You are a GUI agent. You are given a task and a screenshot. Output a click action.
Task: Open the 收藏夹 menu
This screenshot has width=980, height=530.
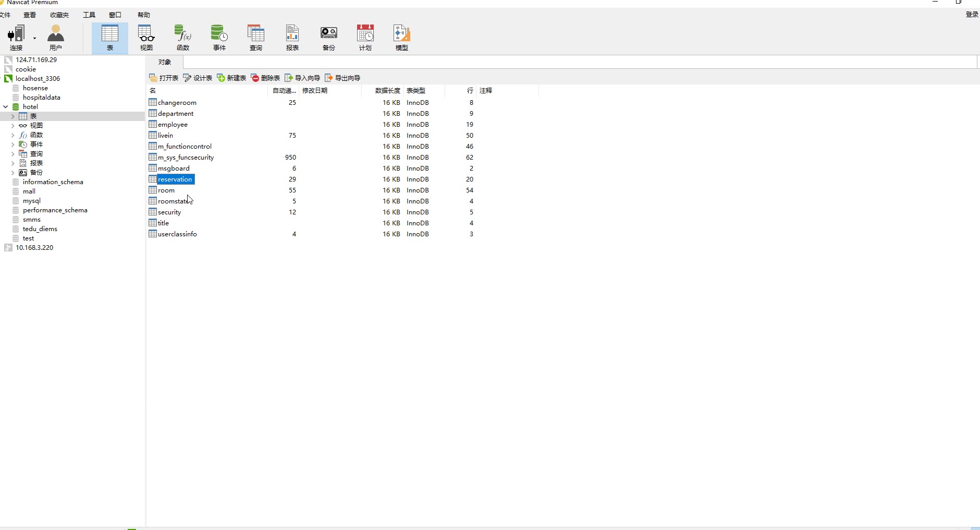[59, 15]
